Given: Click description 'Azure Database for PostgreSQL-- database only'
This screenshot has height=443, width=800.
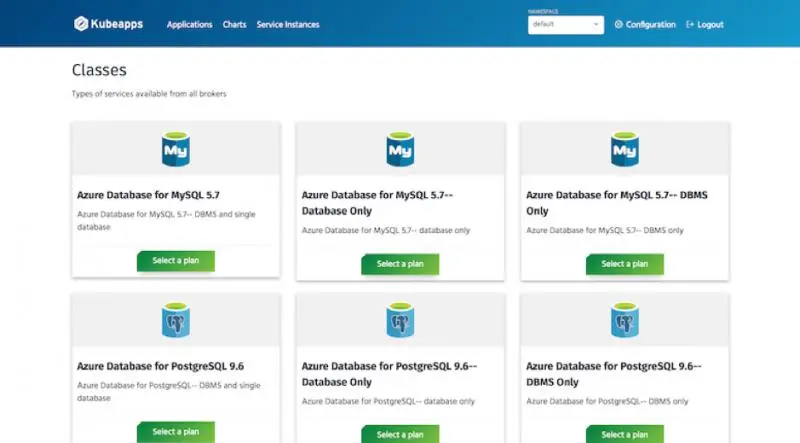Looking at the screenshot, I should [388, 401].
